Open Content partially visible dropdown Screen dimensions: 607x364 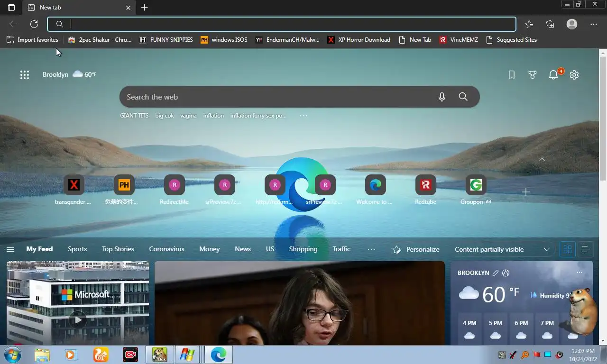502,249
